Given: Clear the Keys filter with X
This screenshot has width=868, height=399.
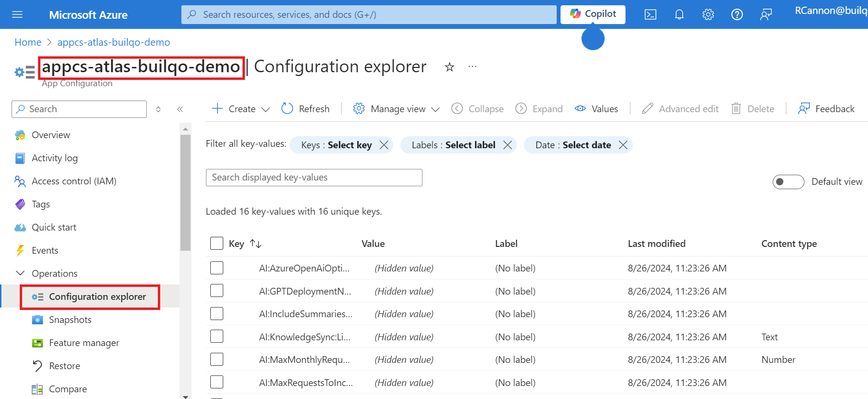Looking at the screenshot, I should pyautogui.click(x=384, y=145).
